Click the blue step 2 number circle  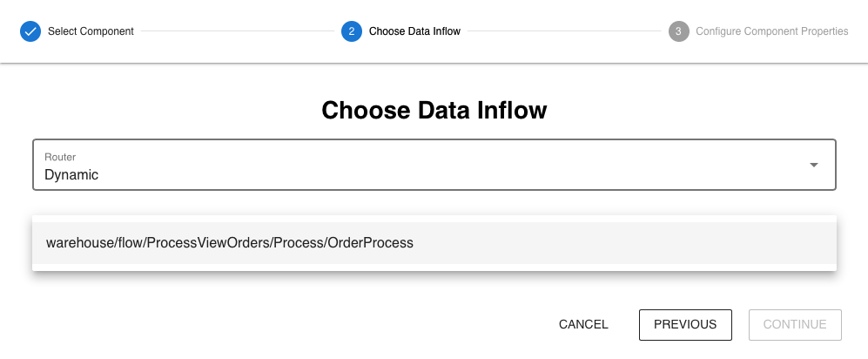pos(352,31)
